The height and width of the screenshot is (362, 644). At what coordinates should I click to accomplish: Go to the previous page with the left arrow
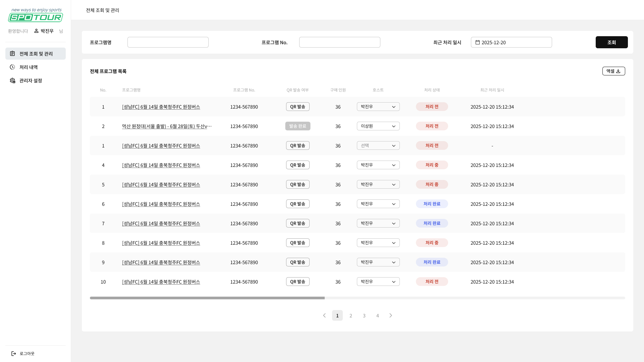[324, 315]
